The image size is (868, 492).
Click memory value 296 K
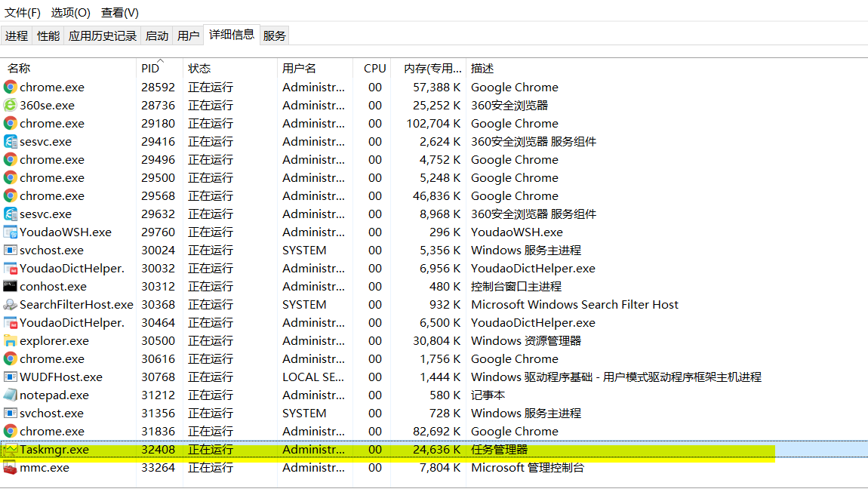[445, 232]
